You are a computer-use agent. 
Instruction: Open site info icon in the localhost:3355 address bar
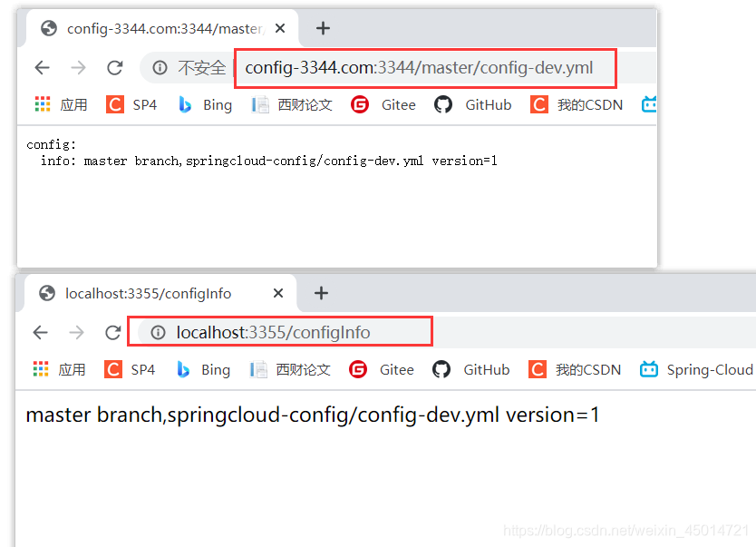pos(158,332)
